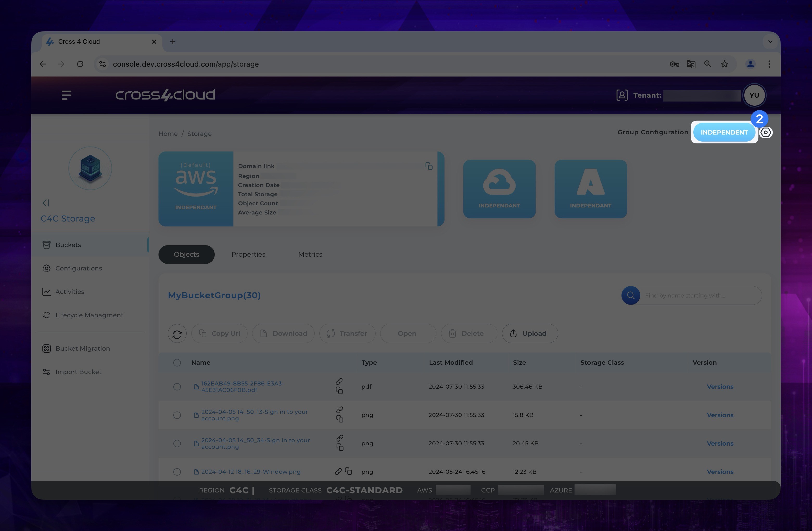Click link icon for 14_50_13 png row
Image resolution: width=812 pixels, height=531 pixels.
click(x=339, y=410)
